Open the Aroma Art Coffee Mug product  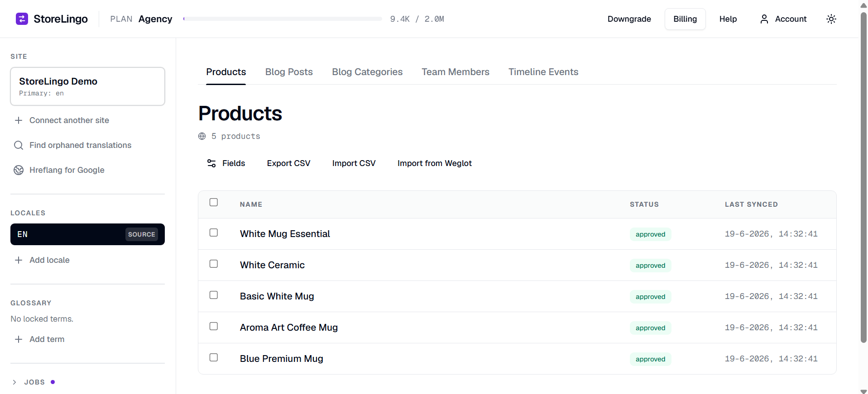(x=289, y=328)
